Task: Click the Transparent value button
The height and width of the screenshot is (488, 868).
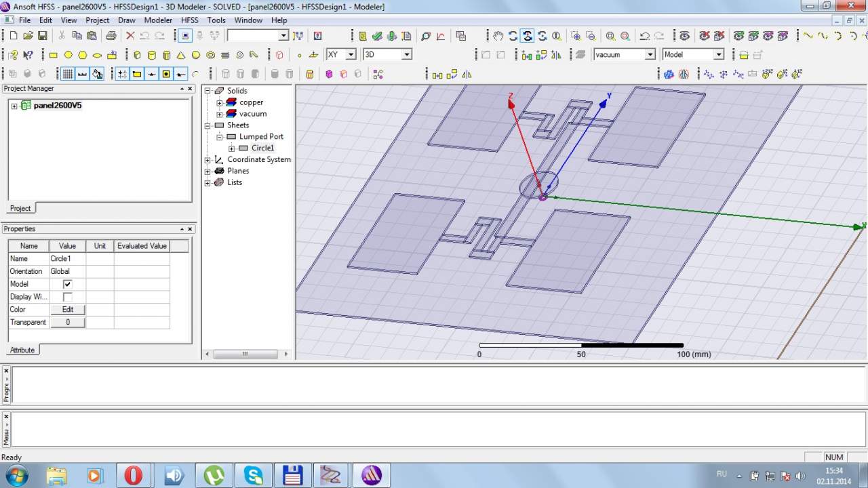Action: click(x=67, y=323)
